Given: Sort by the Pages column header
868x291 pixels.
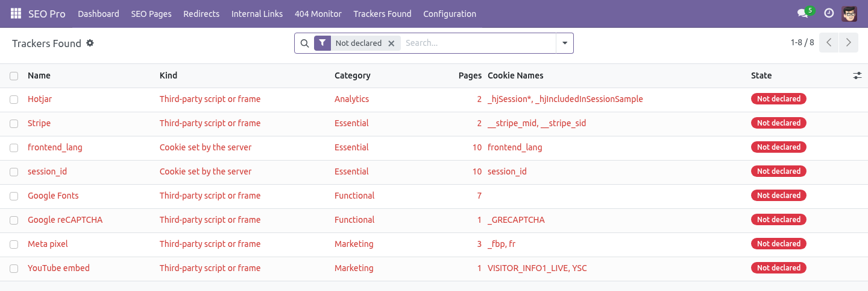Looking at the screenshot, I should point(470,75).
